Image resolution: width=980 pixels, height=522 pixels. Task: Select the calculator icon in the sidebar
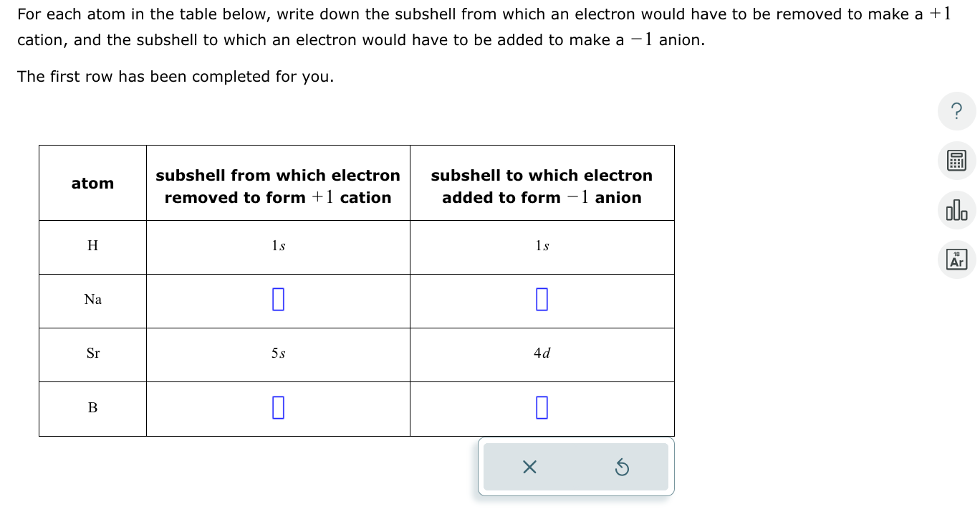(956, 161)
